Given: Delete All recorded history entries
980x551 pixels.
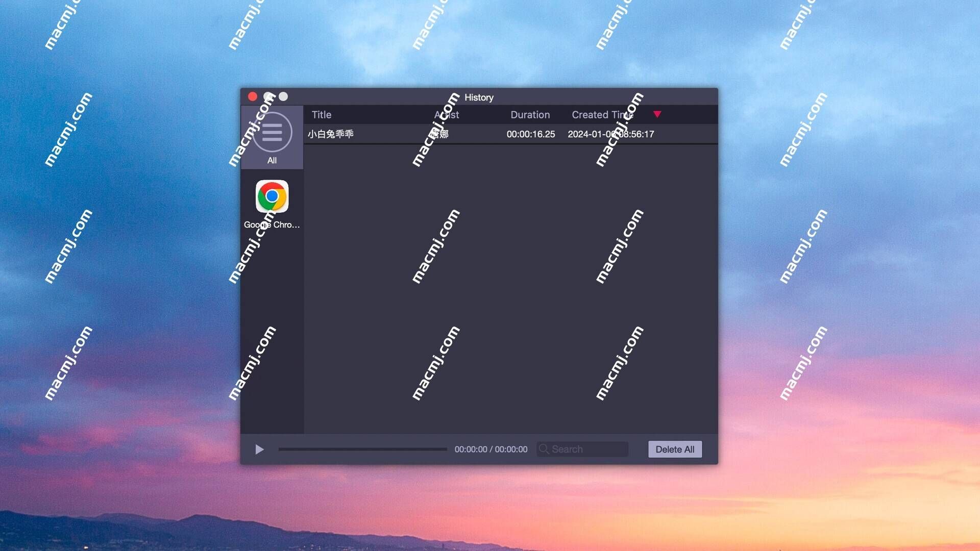Looking at the screenshot, I should pyautogui.click(x=675, y=449).
